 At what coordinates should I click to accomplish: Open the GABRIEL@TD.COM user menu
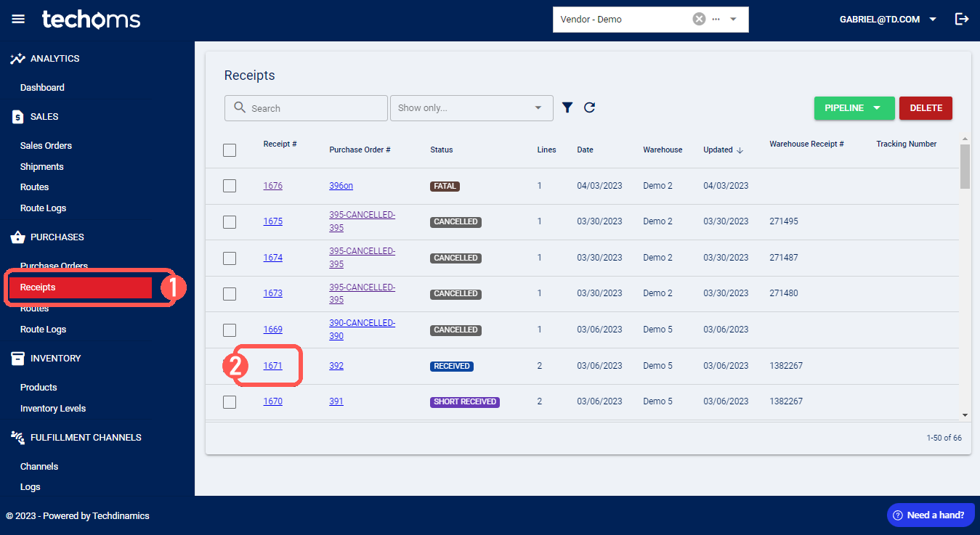click(x=888, y=19)
